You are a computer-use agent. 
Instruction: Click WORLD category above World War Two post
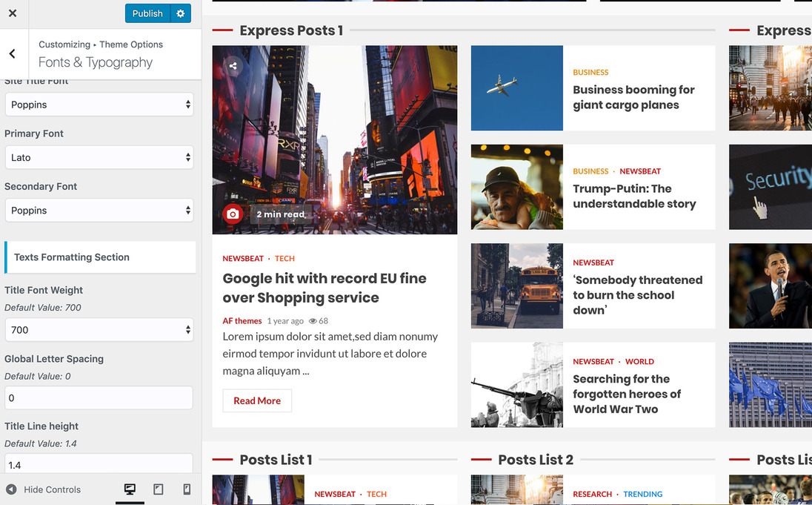pyautogui.click(x=639, y=362)
